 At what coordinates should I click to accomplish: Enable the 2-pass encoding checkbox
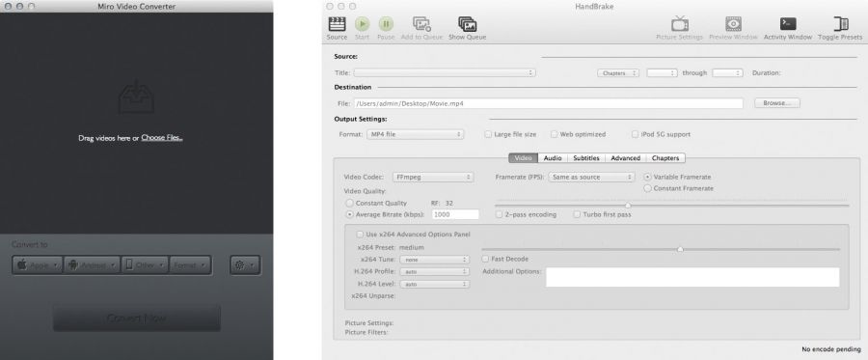500,214
